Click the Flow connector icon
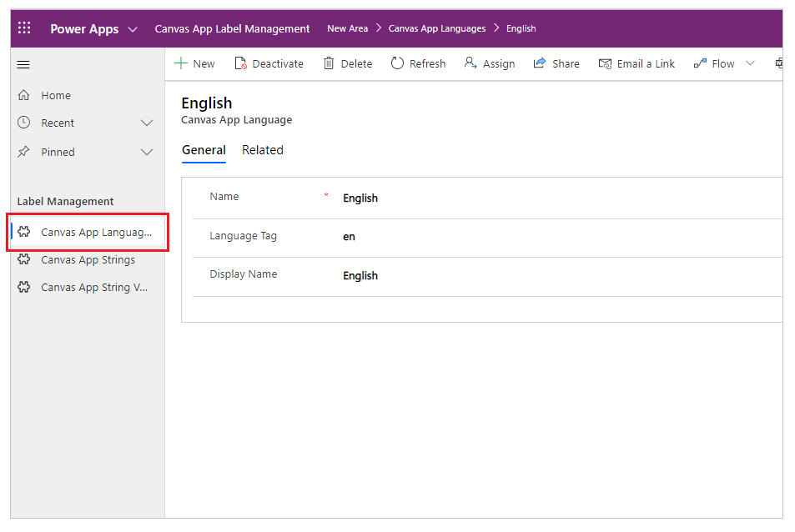 tap(700, 63)
